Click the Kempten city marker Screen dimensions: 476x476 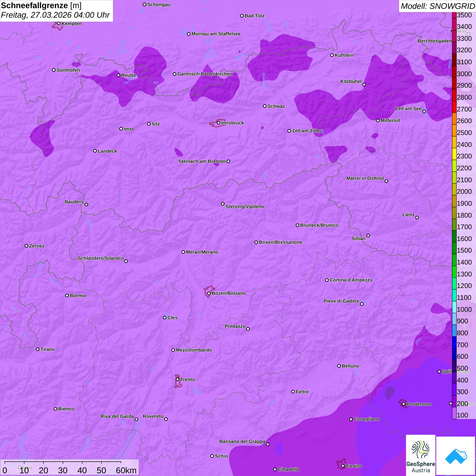(x=58, y=23)
